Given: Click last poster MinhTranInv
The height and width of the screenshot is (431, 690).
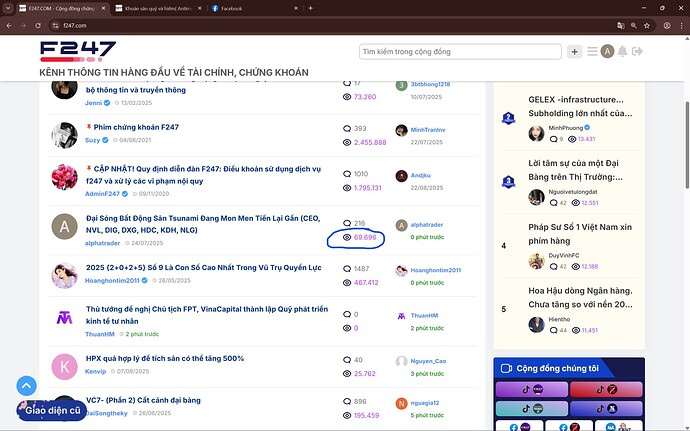Looking at the screenshot, I should [x=428, y=130].
